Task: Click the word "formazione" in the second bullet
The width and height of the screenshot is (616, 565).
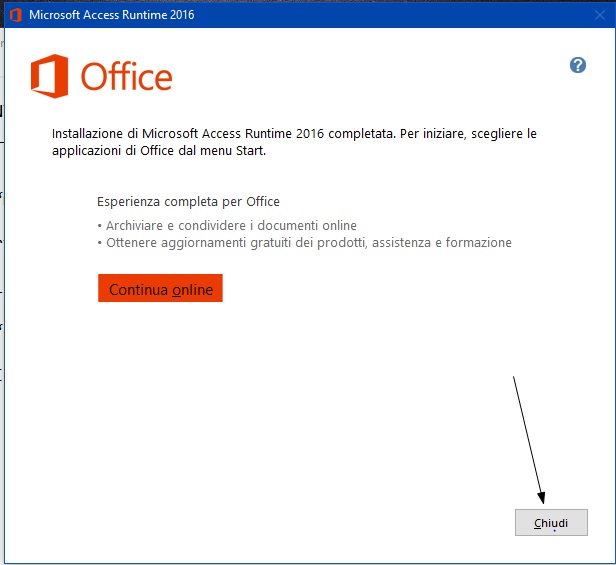Action: [x=478, y=242]
